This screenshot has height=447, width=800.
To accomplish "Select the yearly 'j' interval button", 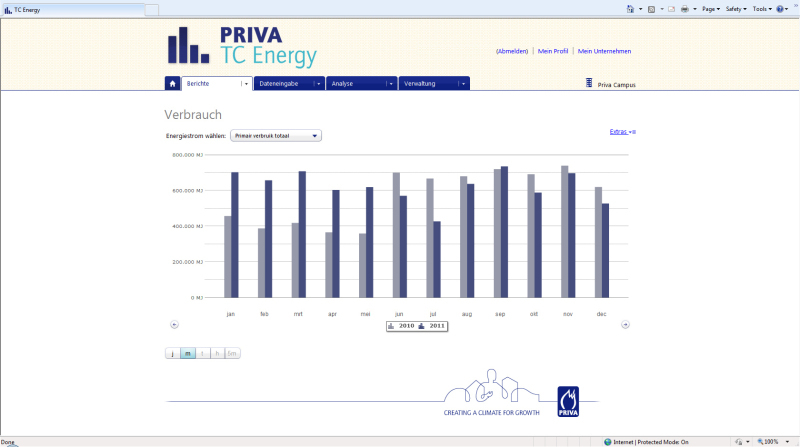I will 172,353.
